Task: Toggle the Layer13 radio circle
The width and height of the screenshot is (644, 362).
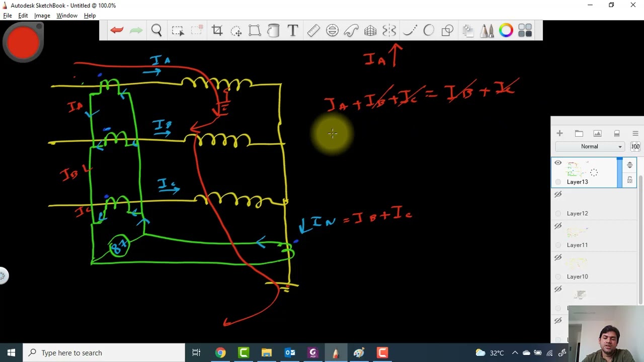Action: 558,182
